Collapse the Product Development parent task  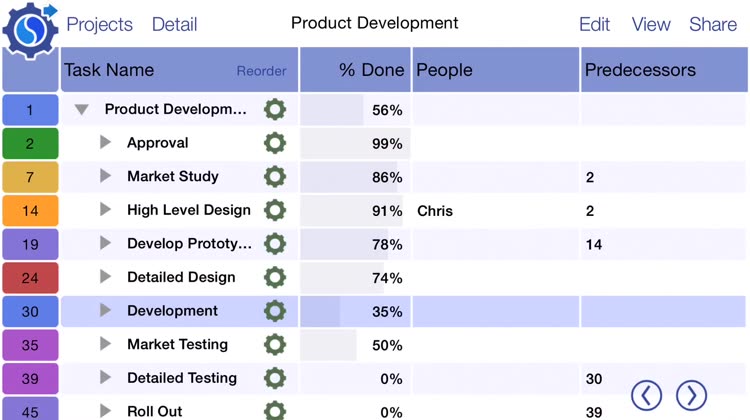81,110
